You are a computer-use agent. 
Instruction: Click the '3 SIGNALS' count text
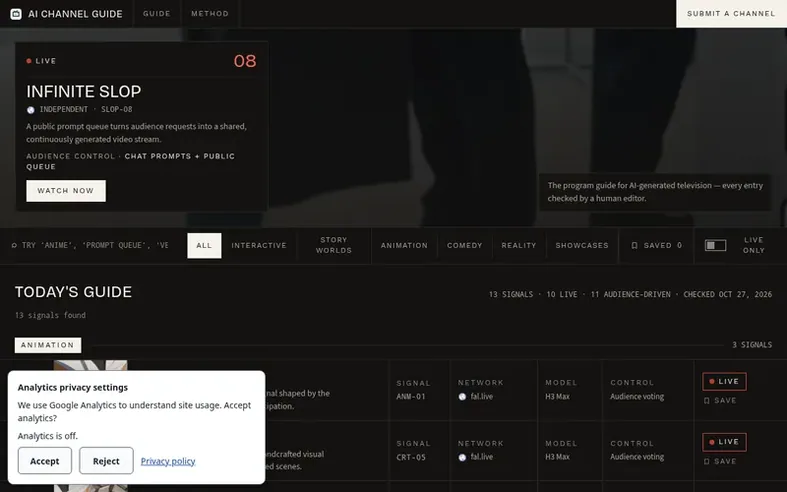pyautogui.click(x=752, y=345)
